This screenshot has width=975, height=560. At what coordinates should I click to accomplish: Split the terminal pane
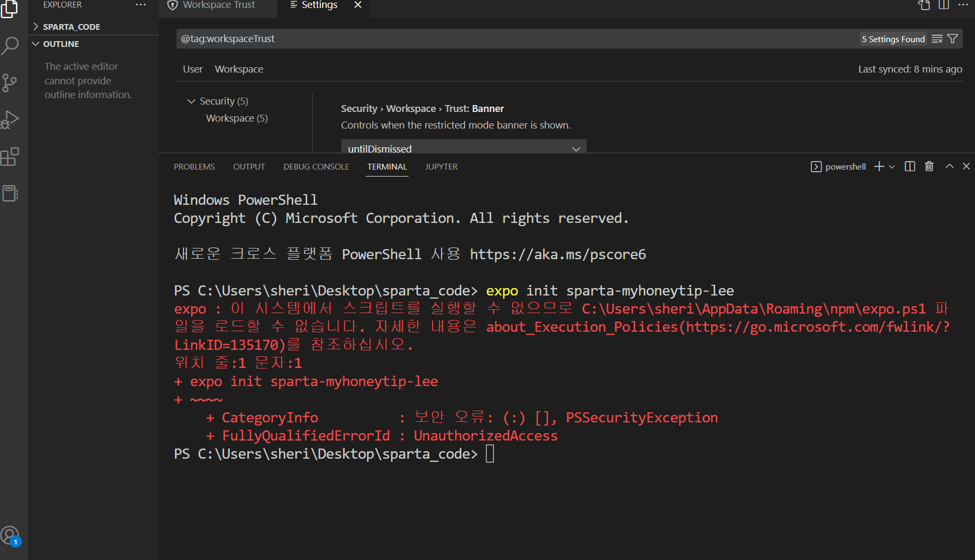click(x=910, y=166)
